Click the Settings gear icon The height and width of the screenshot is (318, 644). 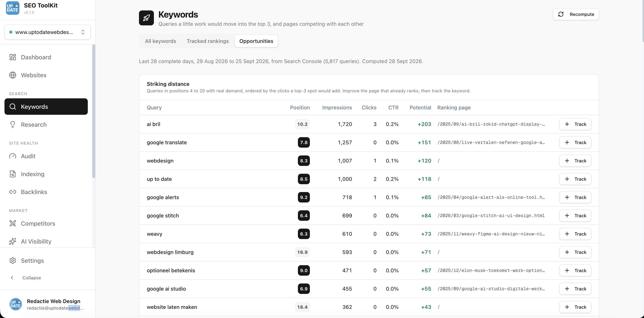point(13,261)
